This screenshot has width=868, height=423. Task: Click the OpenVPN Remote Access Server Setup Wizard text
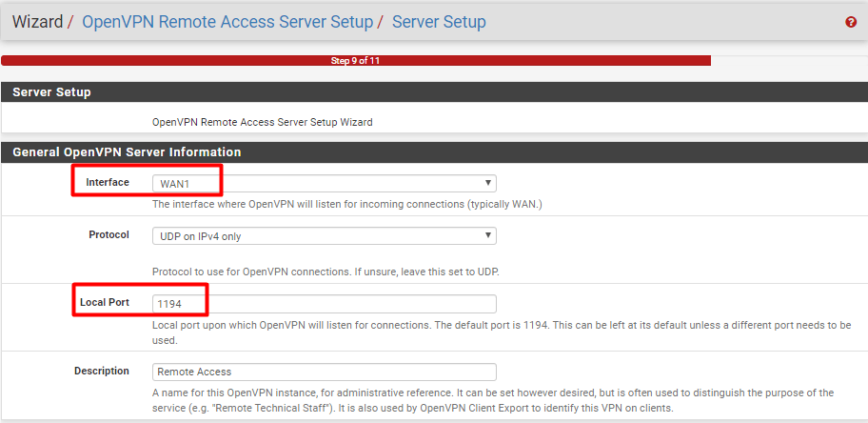point(262,122)
